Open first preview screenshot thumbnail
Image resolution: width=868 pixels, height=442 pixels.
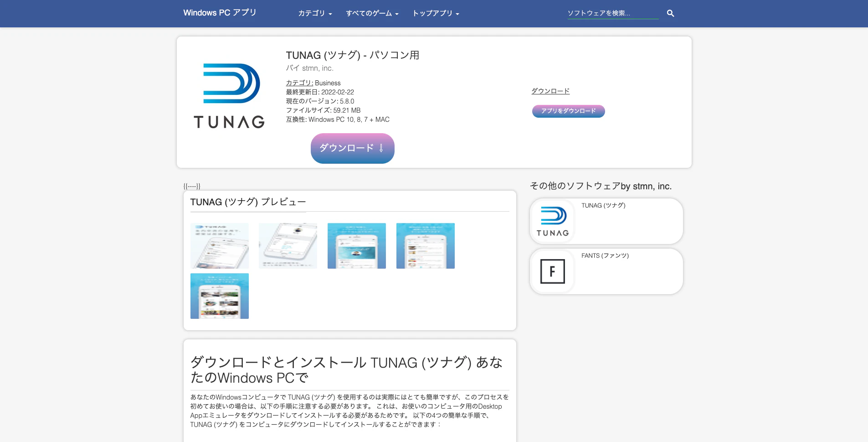[x=220, y=246]
